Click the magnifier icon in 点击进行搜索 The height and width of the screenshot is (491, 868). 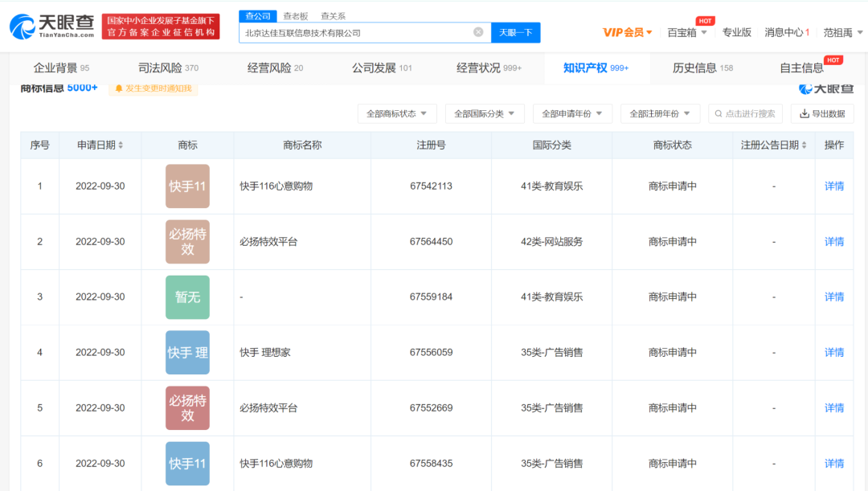720,113
